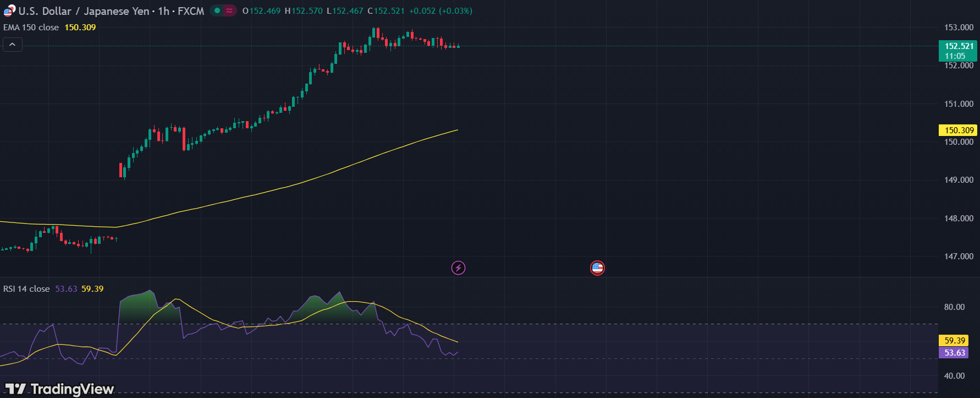Click the RSI 80.00 scale level

pyautogui.click(x=954, y=307)
